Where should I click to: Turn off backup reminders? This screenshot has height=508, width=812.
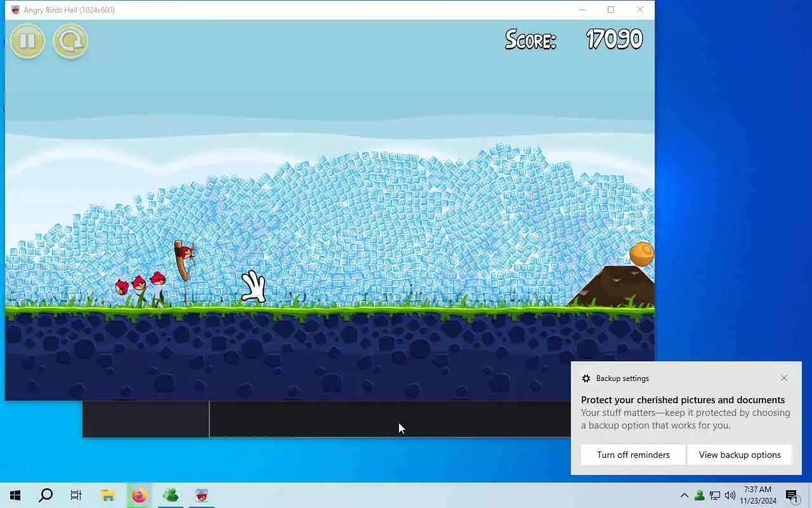633,455
